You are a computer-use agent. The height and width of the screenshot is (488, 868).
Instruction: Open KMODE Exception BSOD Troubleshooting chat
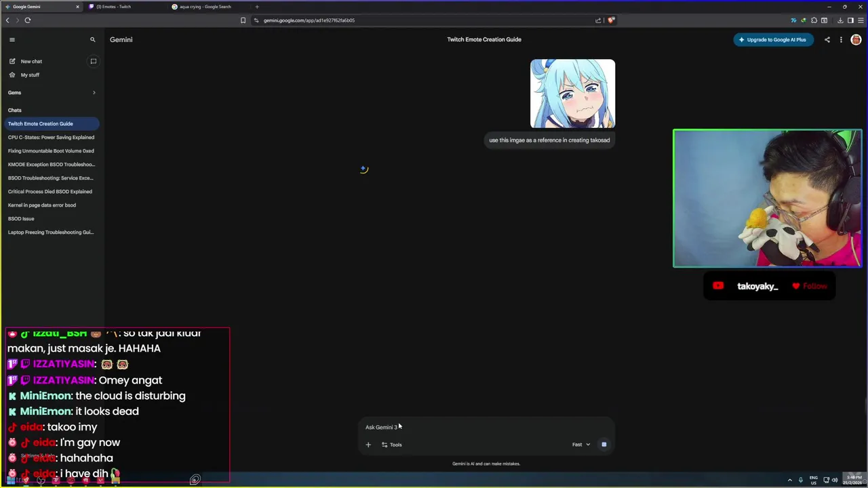[52, 164]
